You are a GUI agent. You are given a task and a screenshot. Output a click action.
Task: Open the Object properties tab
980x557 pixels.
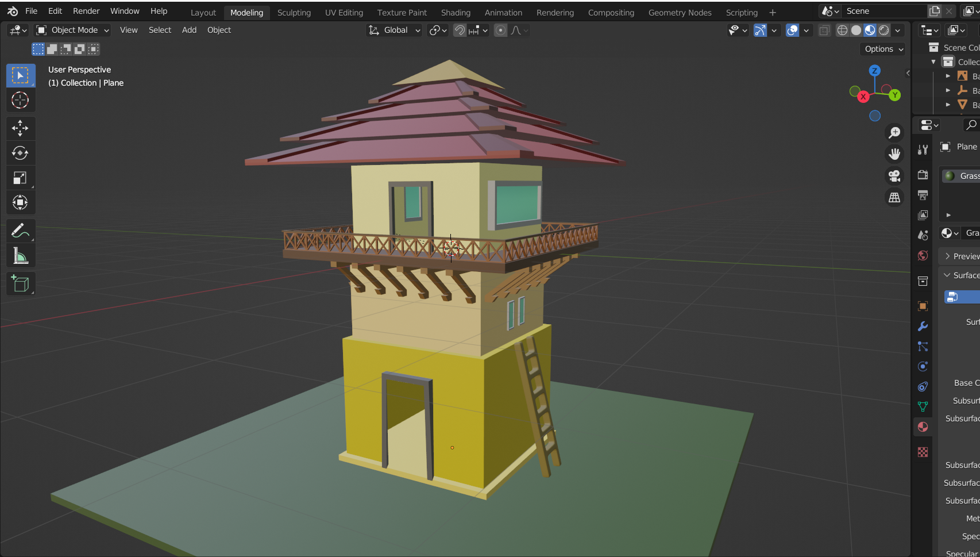click(x=923, y=306)
